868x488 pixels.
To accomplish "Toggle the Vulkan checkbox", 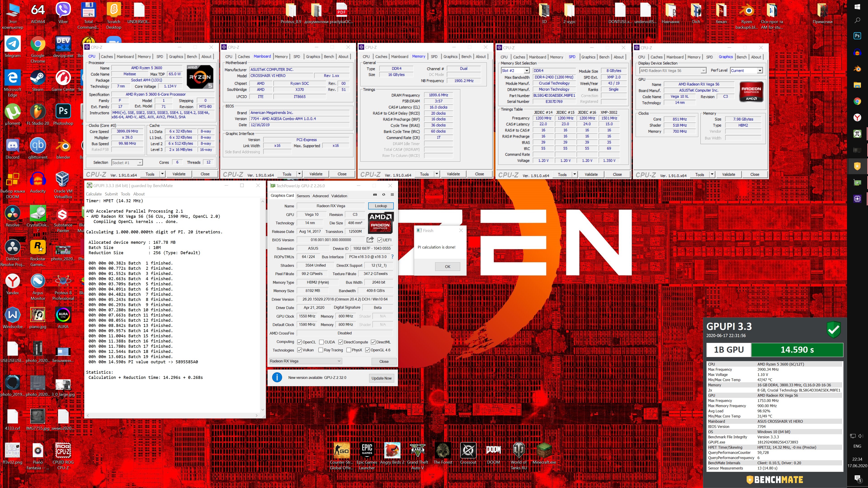I will click(x=299, y=350).
